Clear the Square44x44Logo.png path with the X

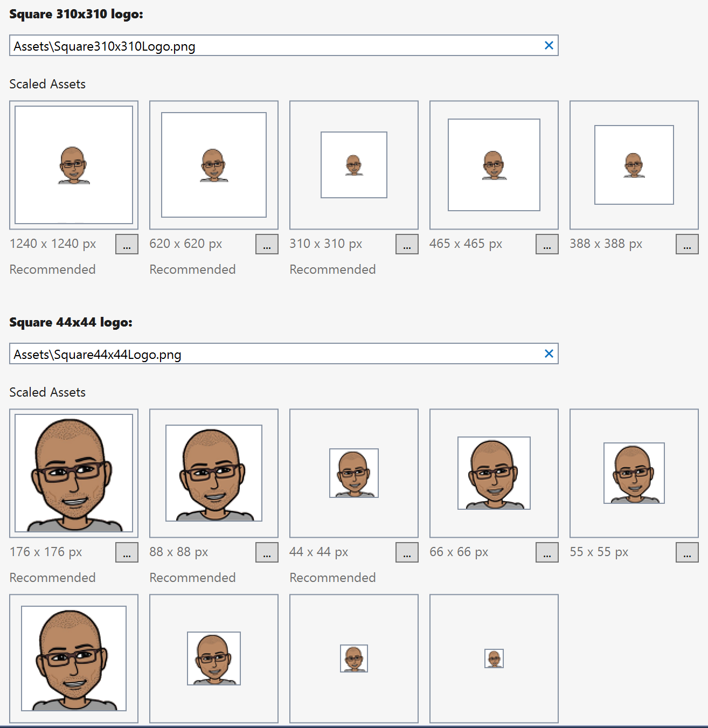[549, 353]
